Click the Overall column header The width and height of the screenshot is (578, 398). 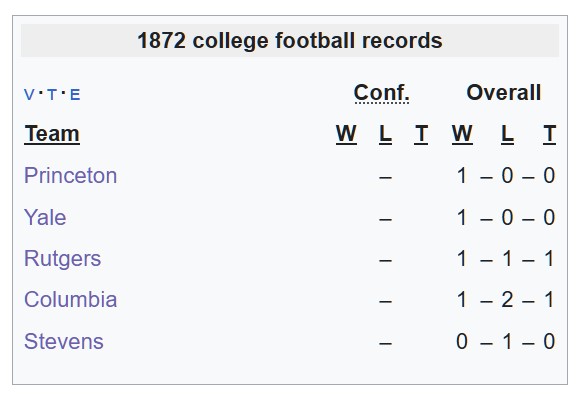coord(504,92)
